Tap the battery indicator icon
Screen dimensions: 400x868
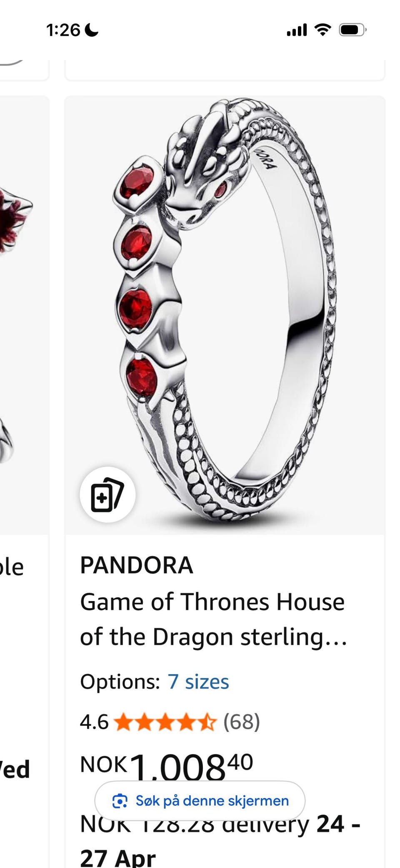click(x=352, y=30)
